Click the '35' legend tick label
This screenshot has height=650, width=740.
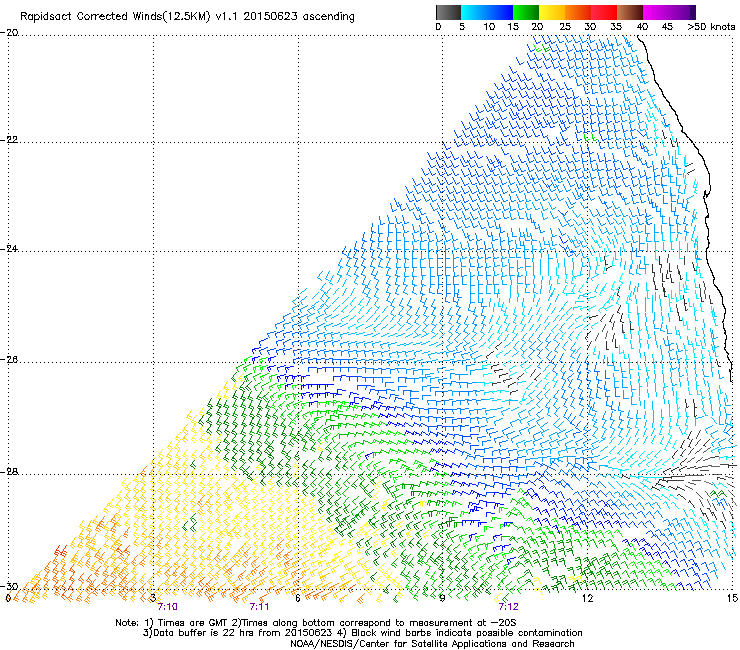(616, 27)
